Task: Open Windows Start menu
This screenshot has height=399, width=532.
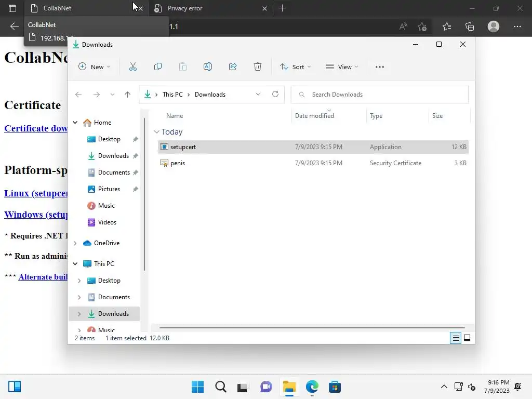Action: [198, 387]
